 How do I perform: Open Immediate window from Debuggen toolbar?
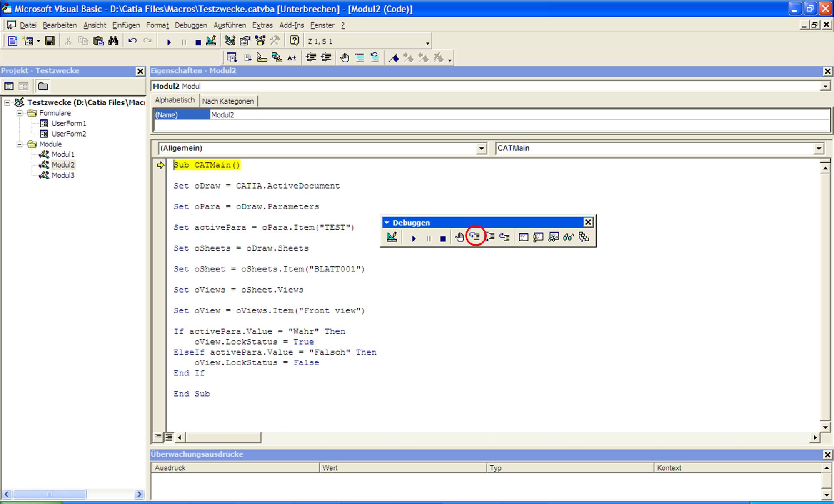pyautogui.click(x=538, y=237)
